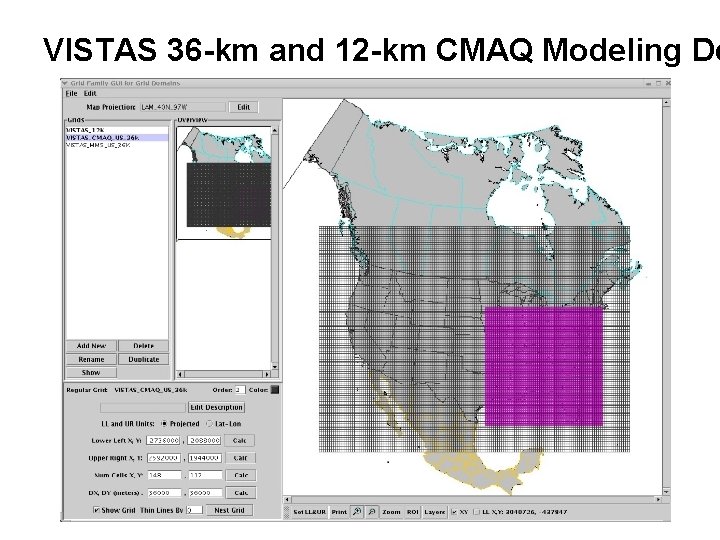This screenshot has height=540, width=720.
Task: Click the Map Projection name field
Action: [183, 107]
